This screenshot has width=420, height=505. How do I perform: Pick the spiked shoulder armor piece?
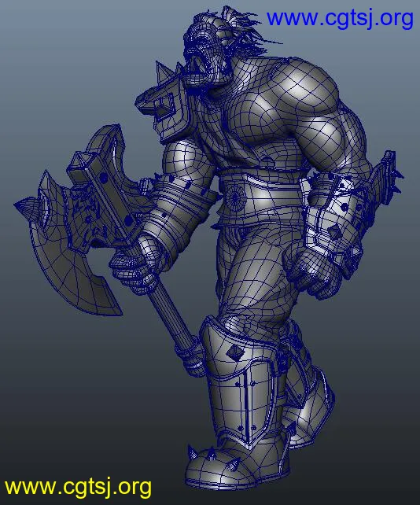pos(163,103)
